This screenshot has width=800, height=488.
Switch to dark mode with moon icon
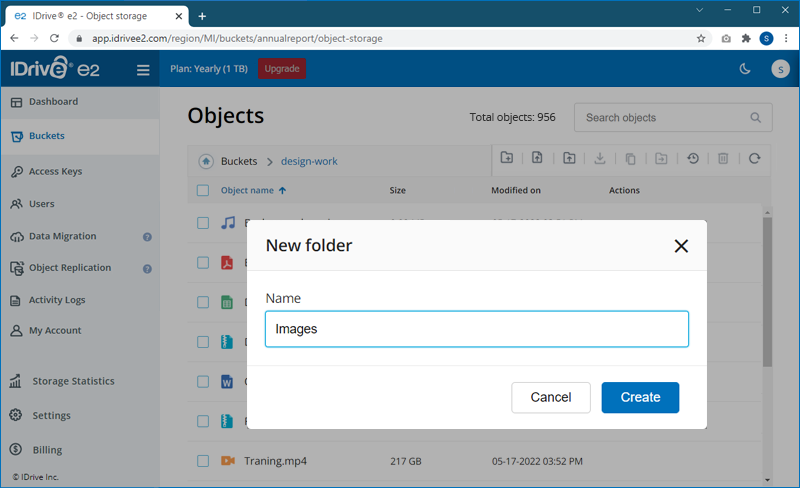(x=744, y=69)
